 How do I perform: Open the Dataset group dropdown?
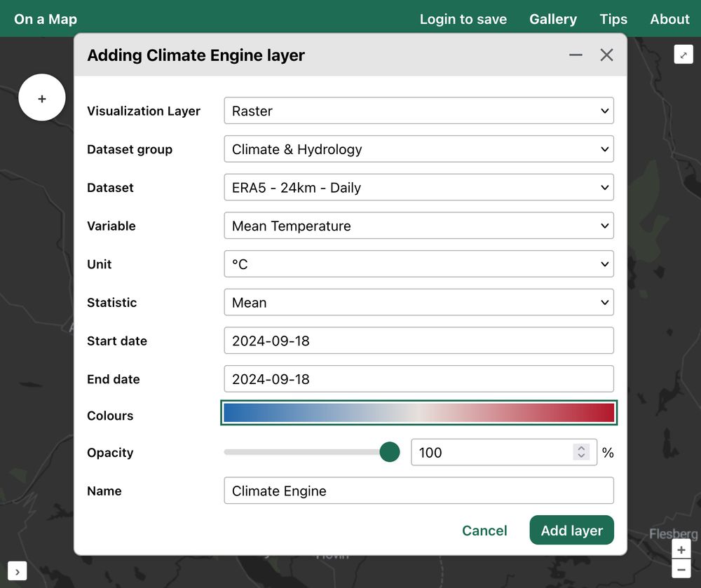(x=418, y=149)
